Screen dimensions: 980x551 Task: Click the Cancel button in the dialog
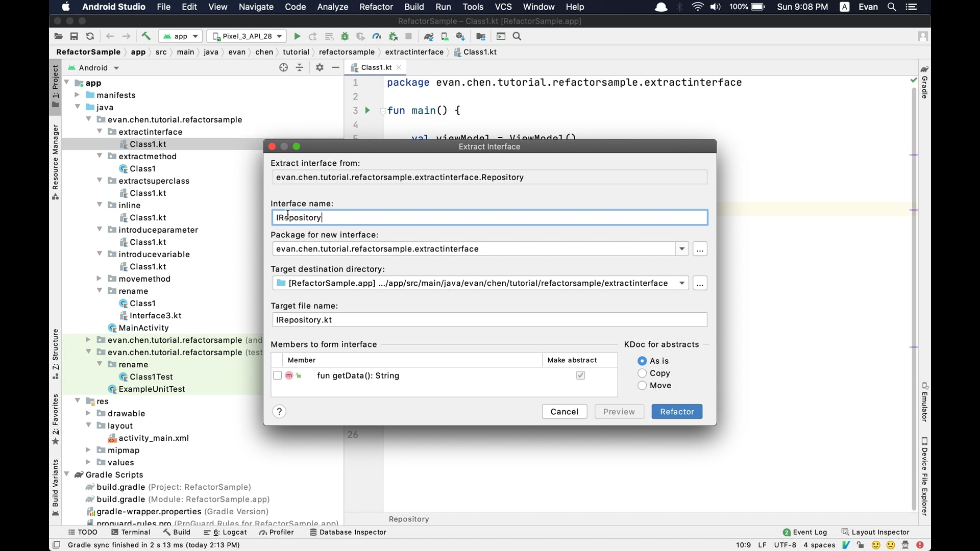(565, 412)
